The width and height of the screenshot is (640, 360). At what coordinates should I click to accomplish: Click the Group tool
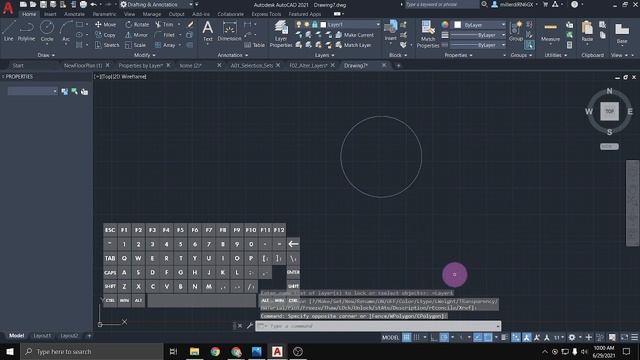pyautogui.click(x=516, y=32)
